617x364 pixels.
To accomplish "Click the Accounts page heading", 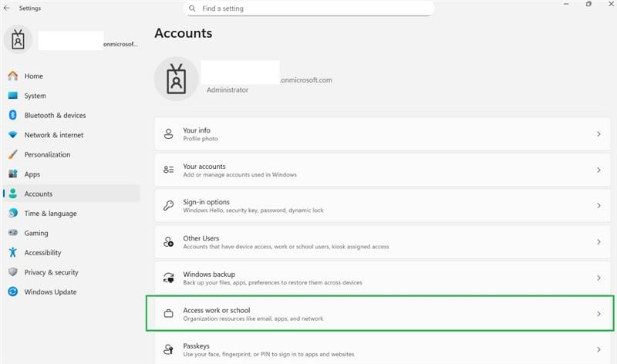I will (x=184, y=33).
